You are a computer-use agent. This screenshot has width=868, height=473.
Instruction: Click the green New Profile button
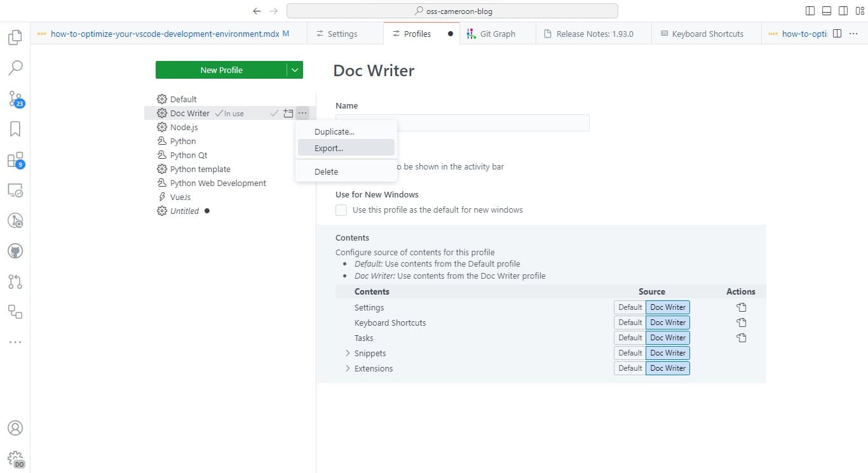221,70
